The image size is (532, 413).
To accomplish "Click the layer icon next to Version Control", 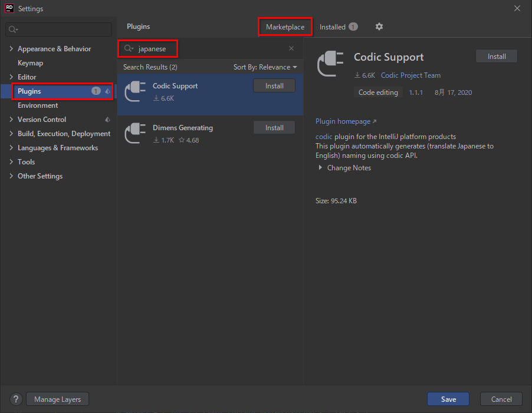I will click(107, 120).
